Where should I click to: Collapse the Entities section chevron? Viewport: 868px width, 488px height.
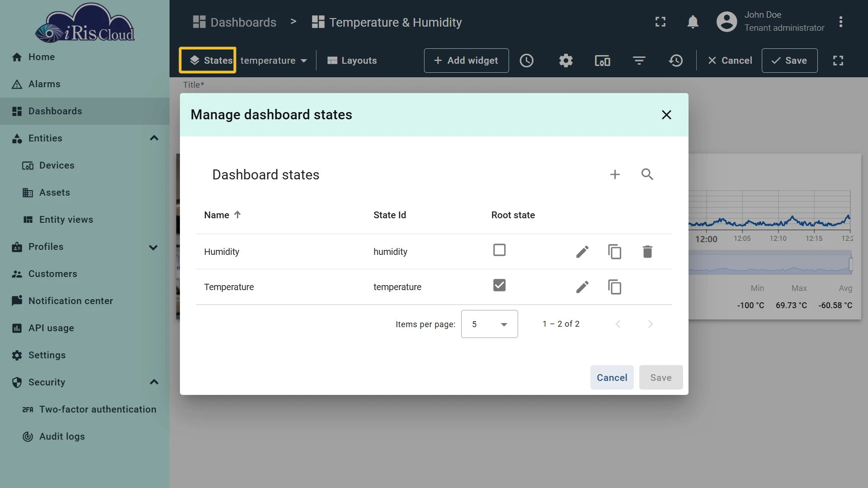(154, 138)
